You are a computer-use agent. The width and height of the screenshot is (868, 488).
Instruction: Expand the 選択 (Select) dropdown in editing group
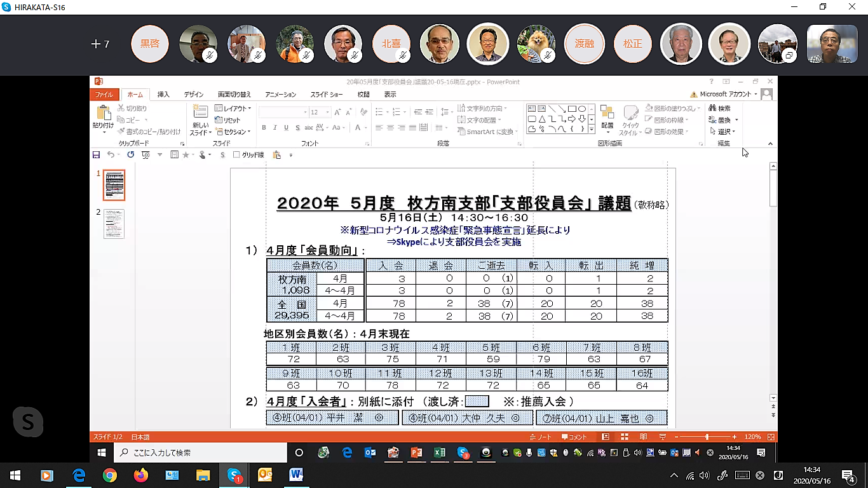coord(722,132)
